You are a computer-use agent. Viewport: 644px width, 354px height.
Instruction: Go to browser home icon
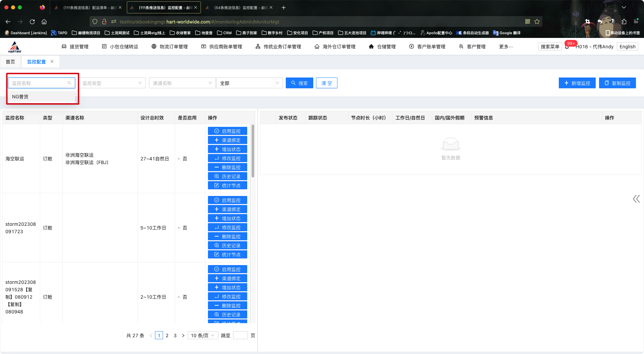click(44, 22)
